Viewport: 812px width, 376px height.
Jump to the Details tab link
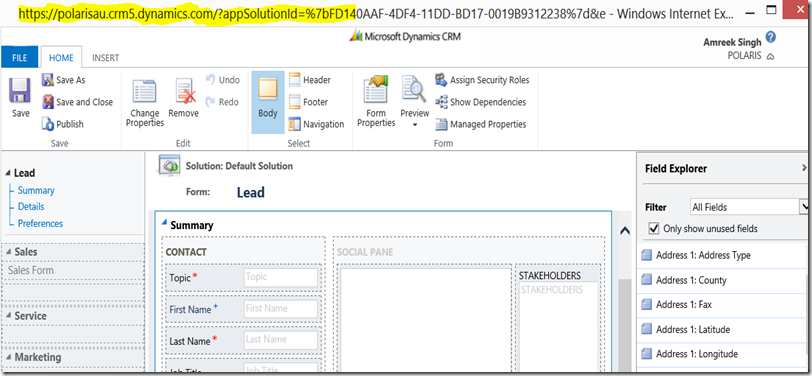(x=31, y=207)
